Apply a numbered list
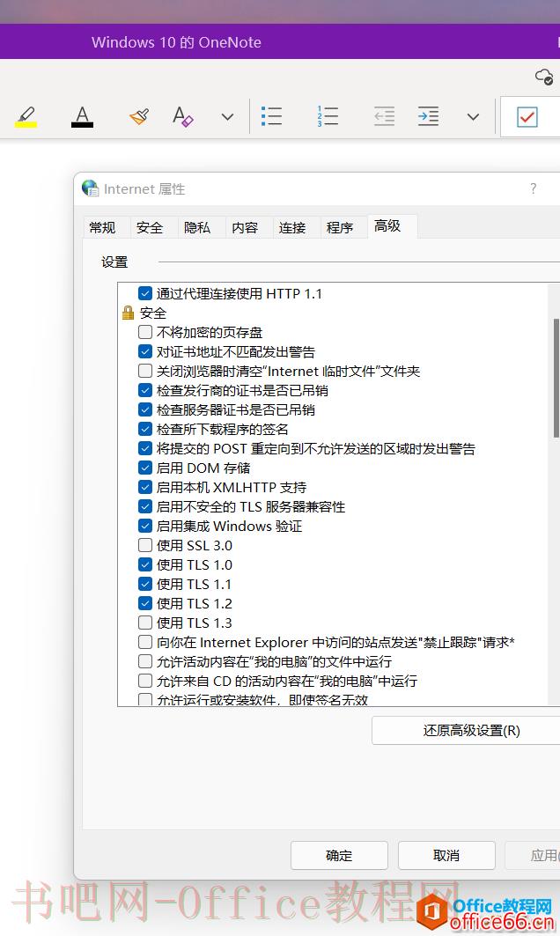Image resolution: width=560 pixels, height=936 pixels. (328, 116)
